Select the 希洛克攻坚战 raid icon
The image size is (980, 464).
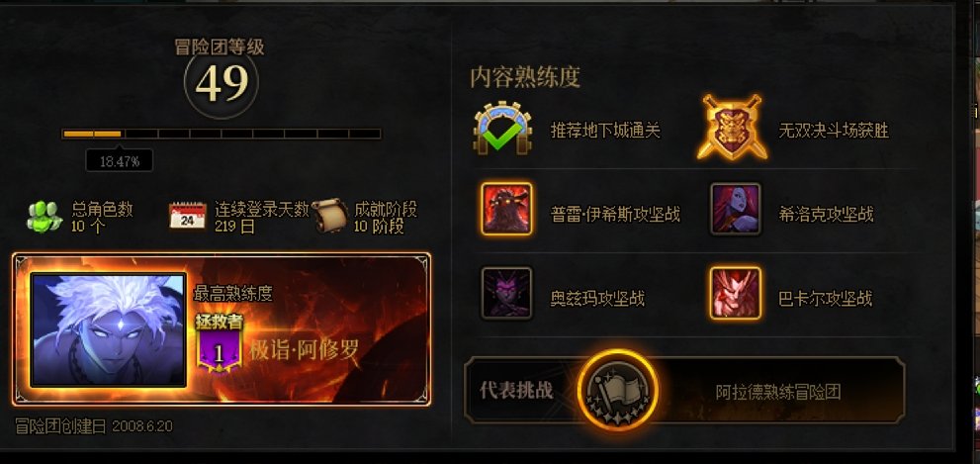(736, 209)
